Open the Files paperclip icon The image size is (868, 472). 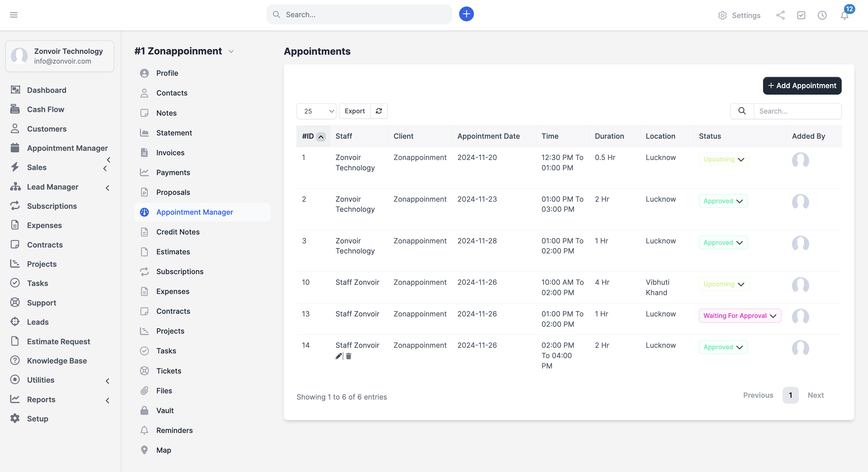coord(145,390)
